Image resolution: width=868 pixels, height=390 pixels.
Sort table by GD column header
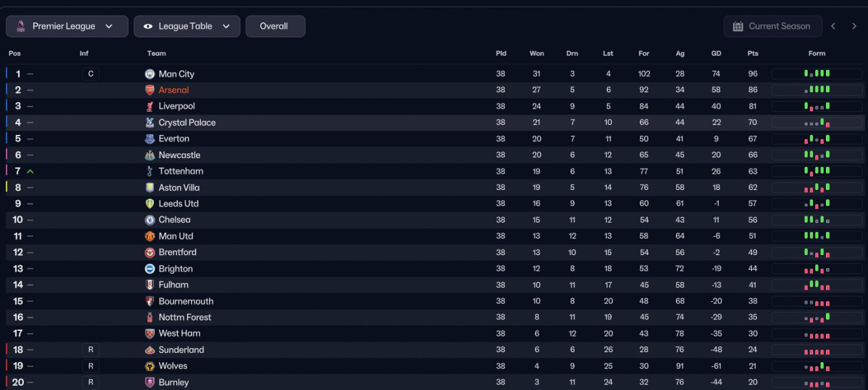tap(716, 54)
